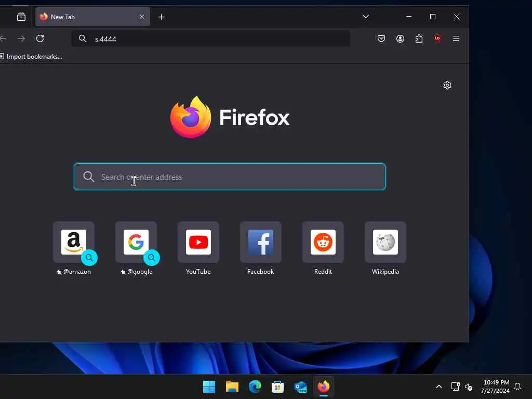Open the Windows Start menu

click(209, 387)
